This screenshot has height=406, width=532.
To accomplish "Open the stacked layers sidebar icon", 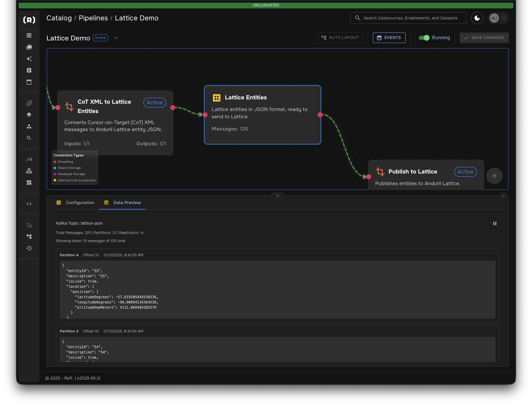I will [x=29, y=115].
